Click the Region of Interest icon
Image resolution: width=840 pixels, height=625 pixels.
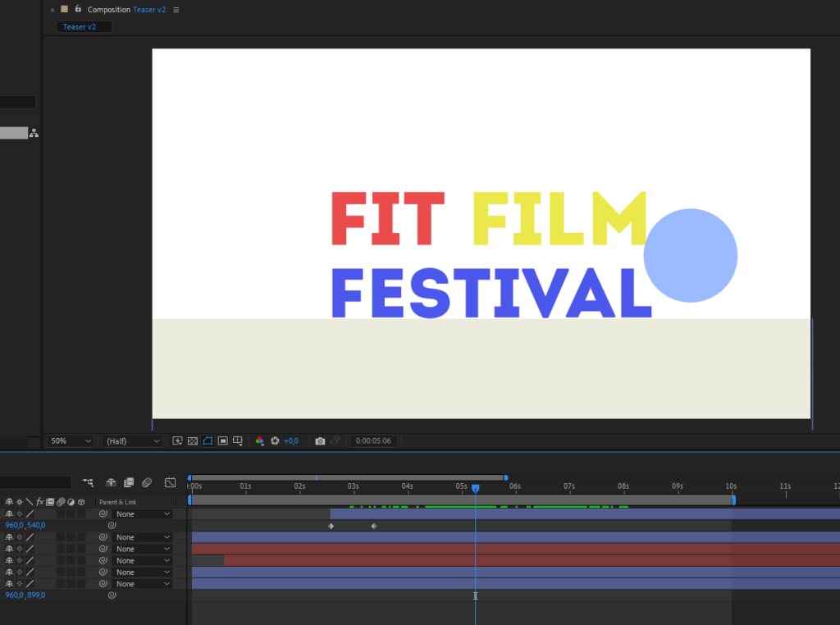point(222,441)
